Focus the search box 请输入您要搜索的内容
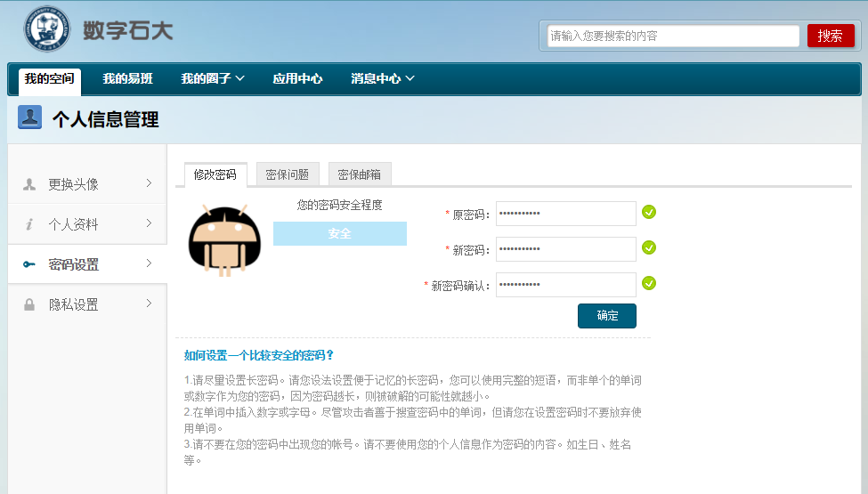This screenshot has height=494, width=868. [673, 36]
